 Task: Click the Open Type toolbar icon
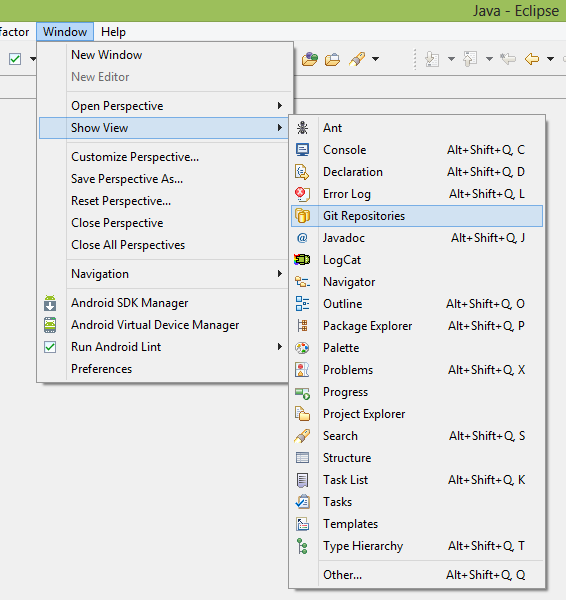310,59
